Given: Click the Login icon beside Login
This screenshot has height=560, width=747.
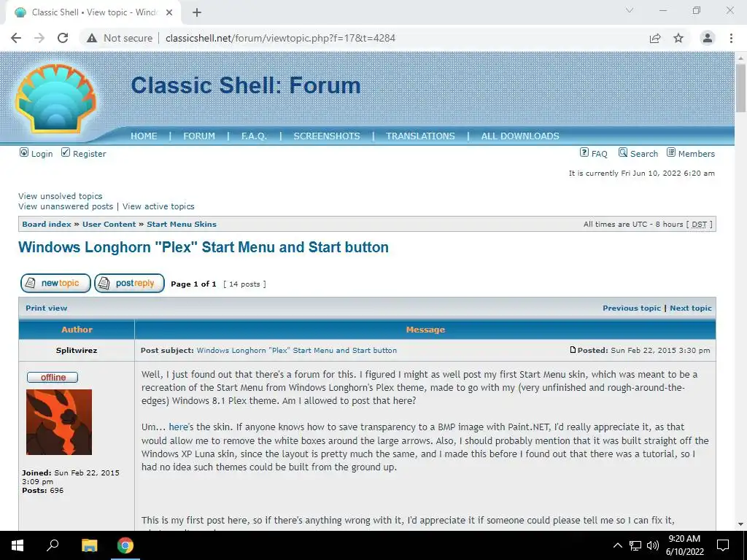Looking at the screenshot, I should 24,152.
